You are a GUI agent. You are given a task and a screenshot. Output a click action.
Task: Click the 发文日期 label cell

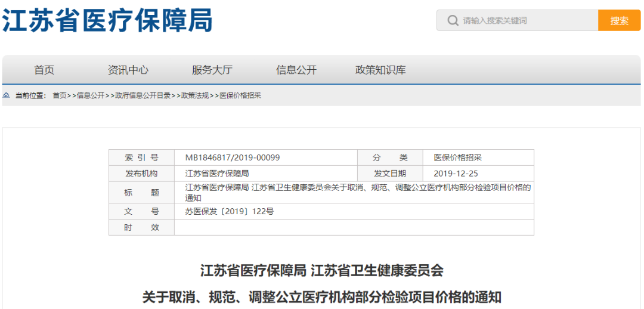click(390, 174)
